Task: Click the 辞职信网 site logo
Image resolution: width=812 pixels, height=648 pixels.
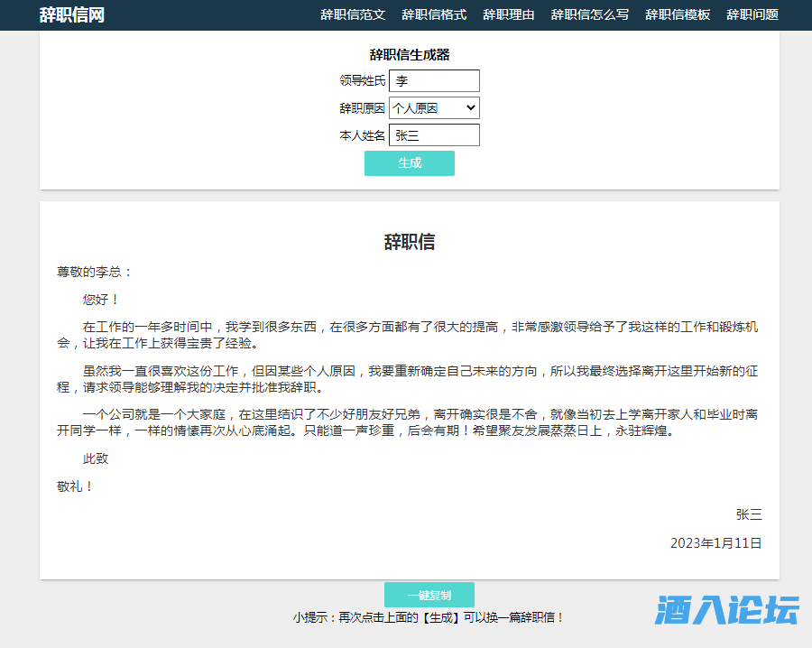Action: pyautogui.click(x=72, y=15)
